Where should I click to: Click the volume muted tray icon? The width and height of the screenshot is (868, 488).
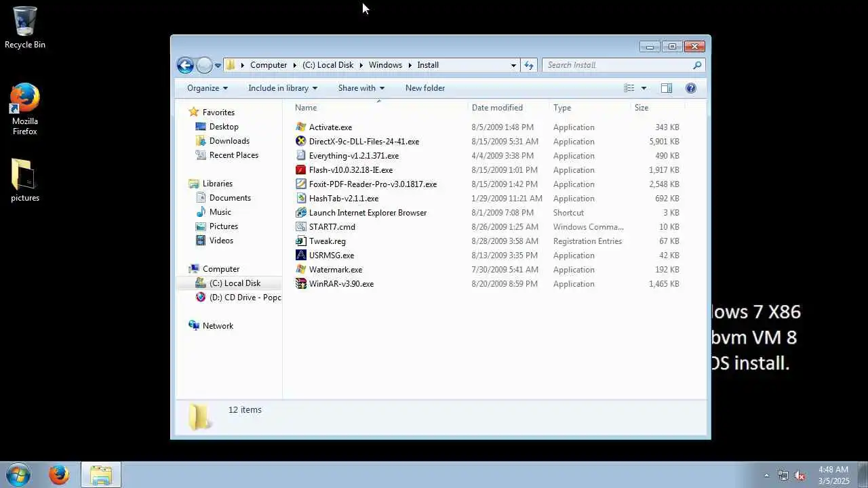click(800, 475)
